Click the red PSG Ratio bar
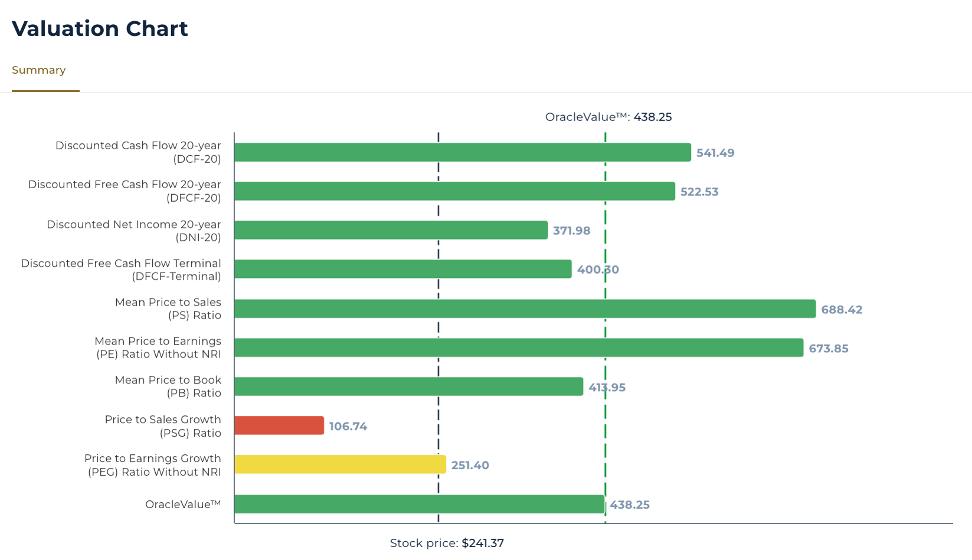The width and height of the screenshot is (972, 560). coord(279,425)
